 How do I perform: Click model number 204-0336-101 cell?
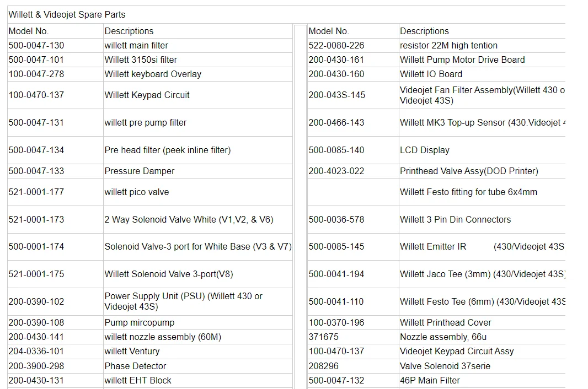(55, 352)
